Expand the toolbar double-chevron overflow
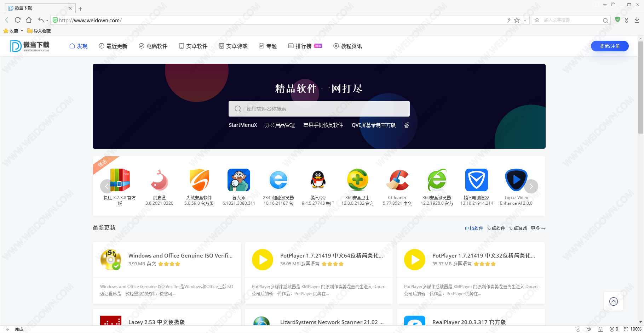The height and width of the screenshot is (333, 644). [x=627, y=20]
